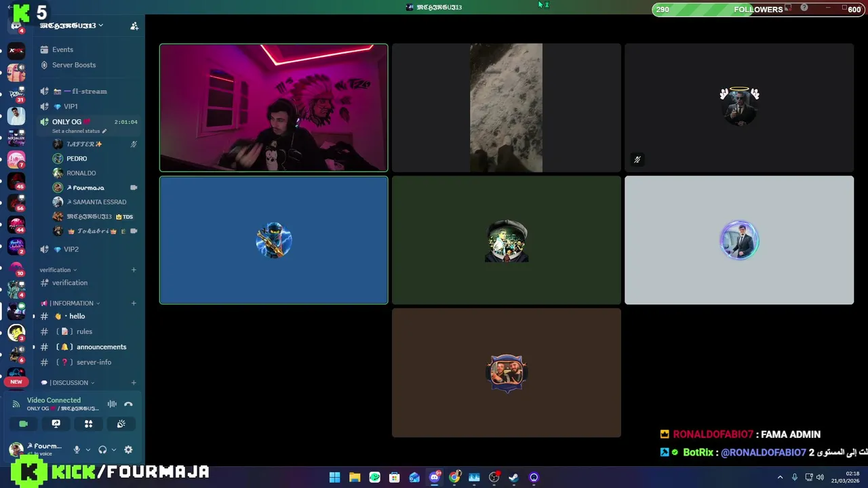Screen dimensions: 868x488
Task: Open the rules text channel
Action: (x=88, y=331)
